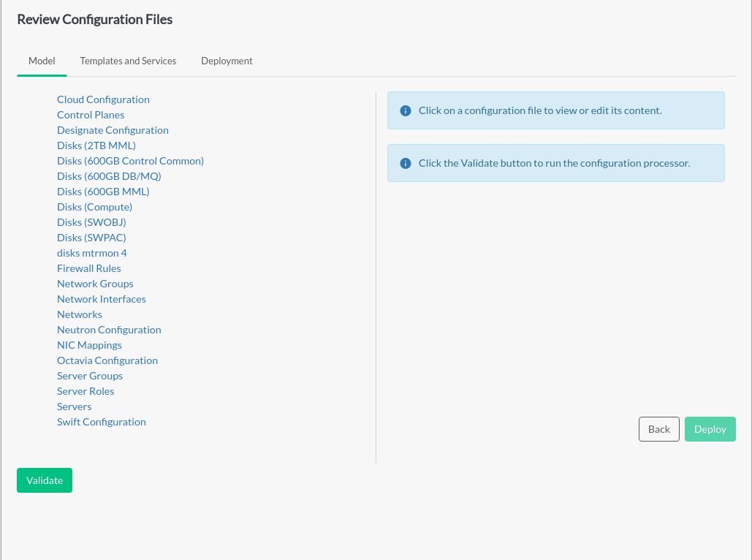Viewport: 752px width, 560px height.
Task: Click the info icon beside configuration file hint
Action: [406, 111]
